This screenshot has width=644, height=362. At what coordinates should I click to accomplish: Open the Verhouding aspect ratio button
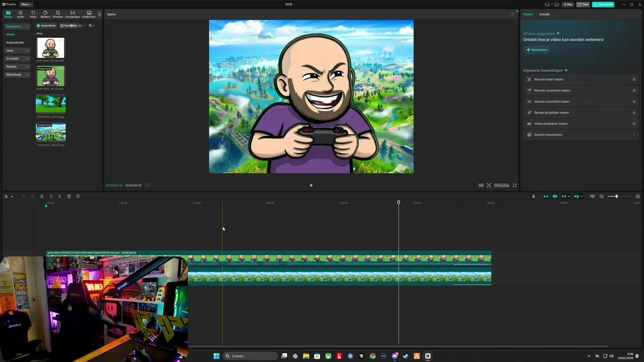coord(501,185)
